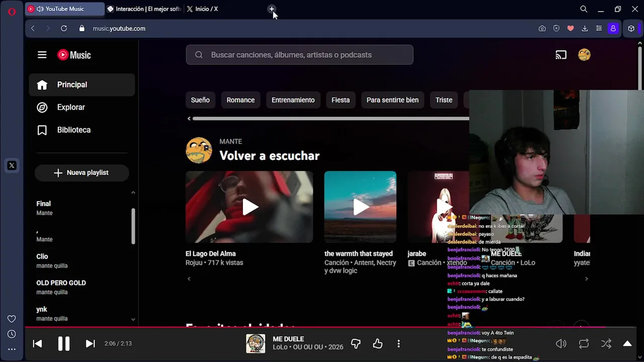Take a snapshot with camera icon
This screenshot has height=362, width=644.
click(x=542, y=29)
